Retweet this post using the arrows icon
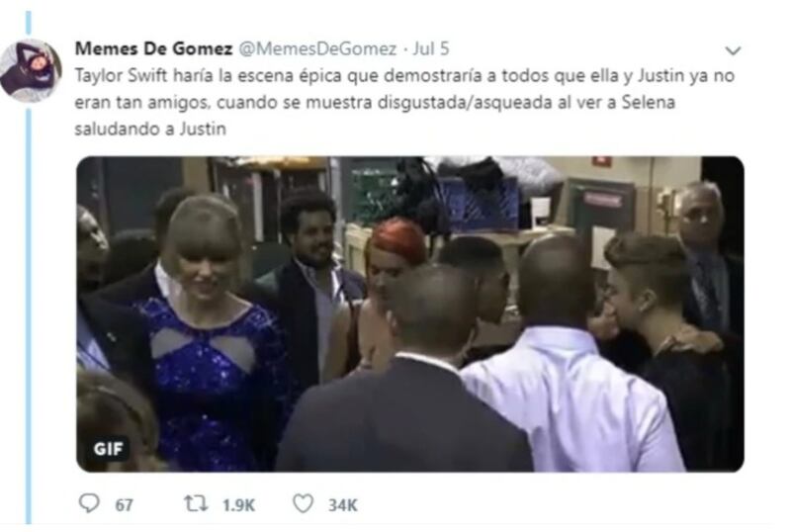This screenshot has height=532, width=791. pos(195,503)
